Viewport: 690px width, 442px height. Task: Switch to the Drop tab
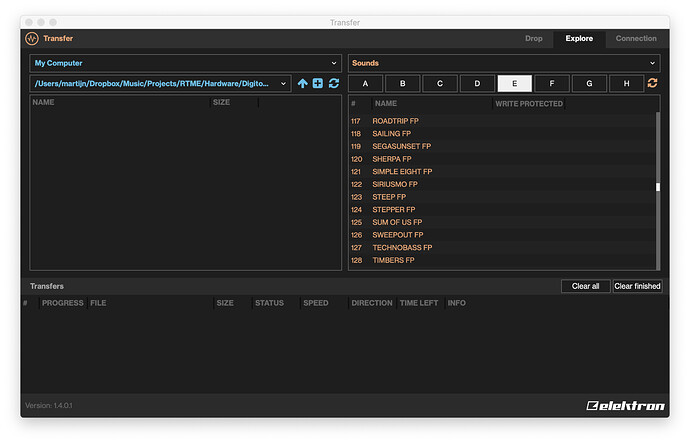click(533, 39)
